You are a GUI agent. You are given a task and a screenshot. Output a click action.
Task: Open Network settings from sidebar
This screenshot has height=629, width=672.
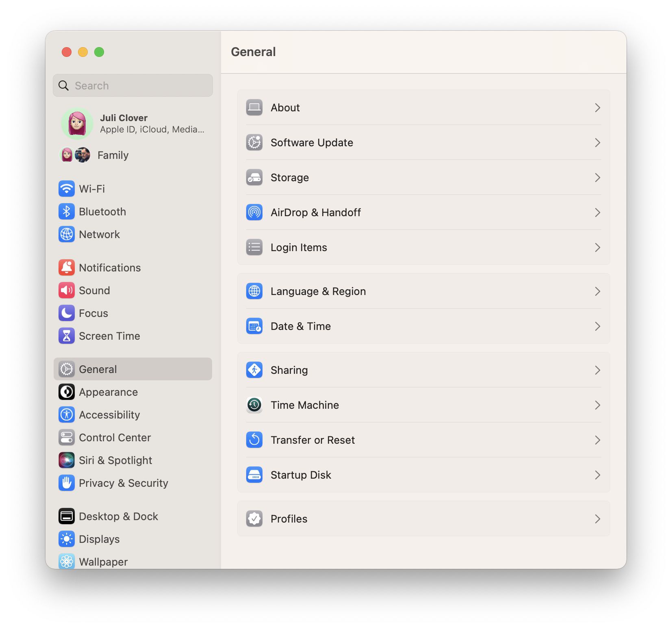pos(66,234)
